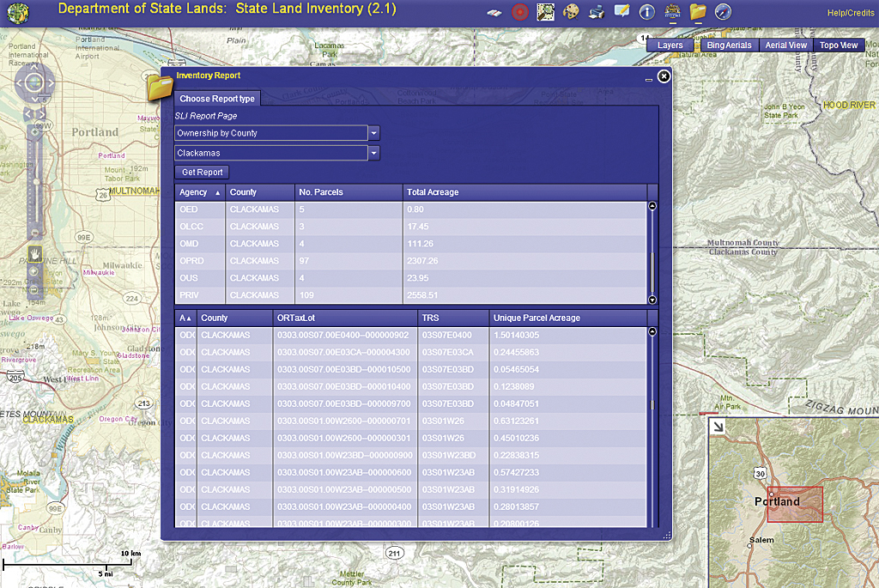Click the globe full-extent button
Viewport: 879px width, 588px height.
pyautogui.click(x=34, y=83)
